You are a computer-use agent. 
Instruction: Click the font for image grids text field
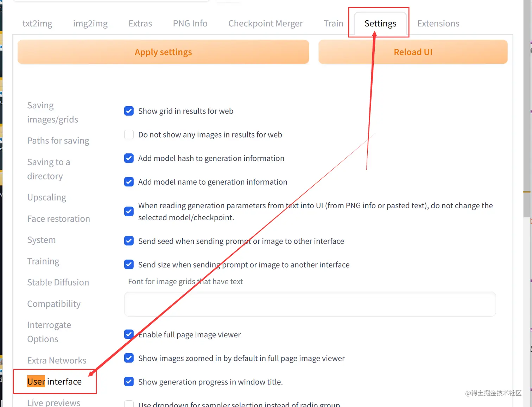(310, 304)
